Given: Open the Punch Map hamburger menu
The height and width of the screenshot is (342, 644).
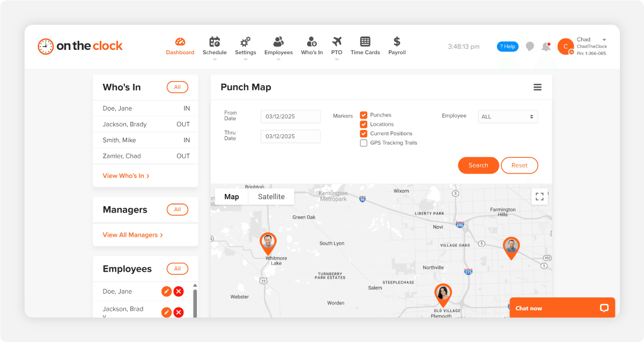Looking at the screenshot, I should [537, 88].
